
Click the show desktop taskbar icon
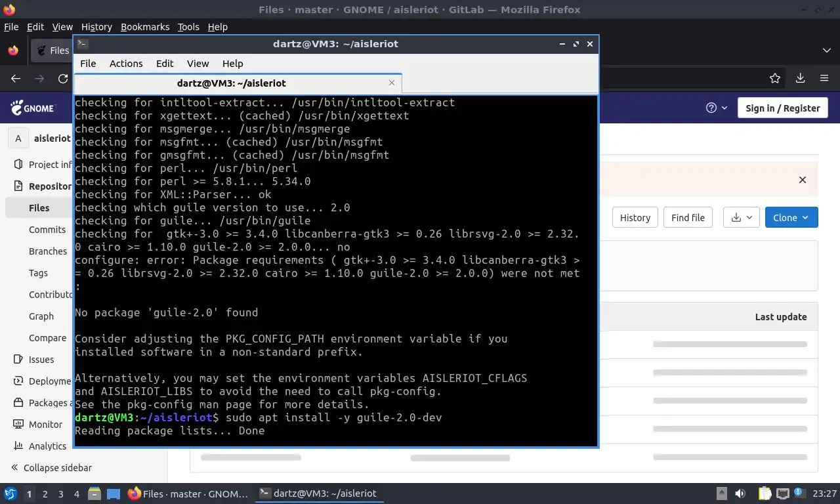tap(114, 493)
